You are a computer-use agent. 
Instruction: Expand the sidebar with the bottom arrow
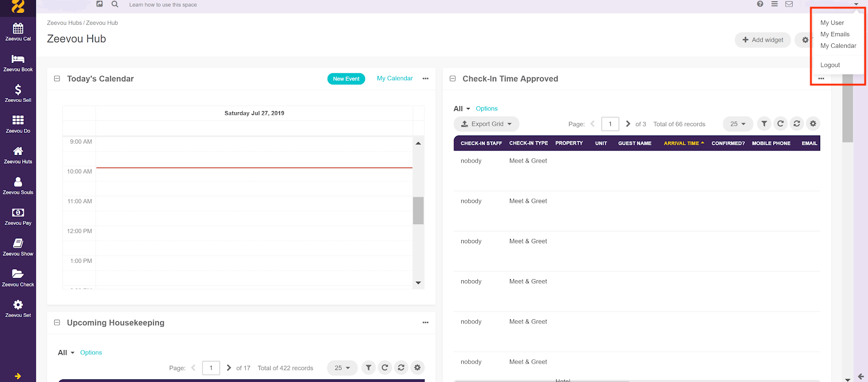click(18, 376)
